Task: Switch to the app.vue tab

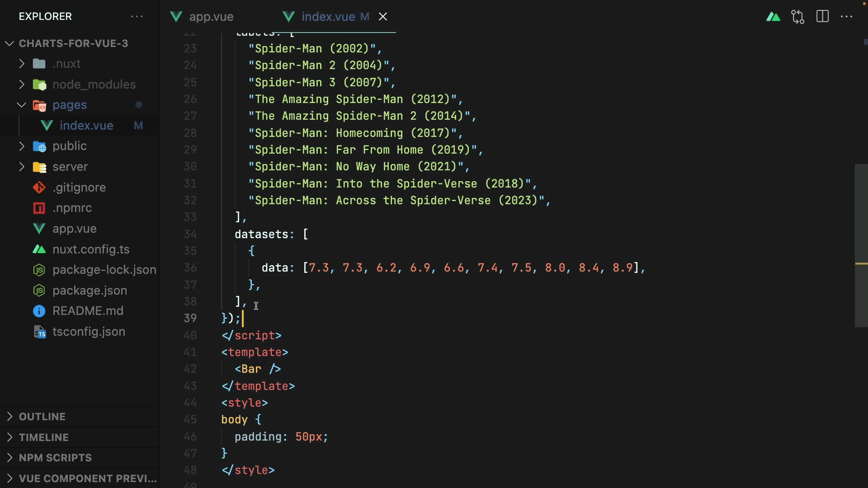Action: (x=211, y=17)
